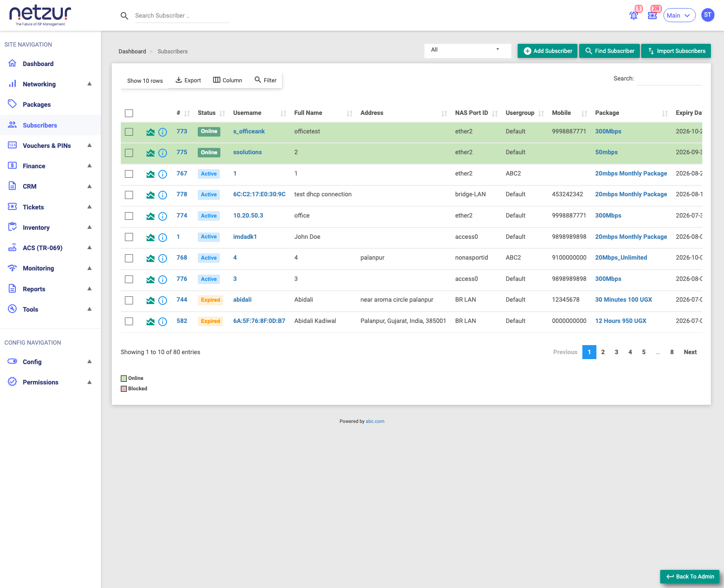Check the box for ssolutions row
Viewport: 724px width, 588px height.
[x=129, y=152]
